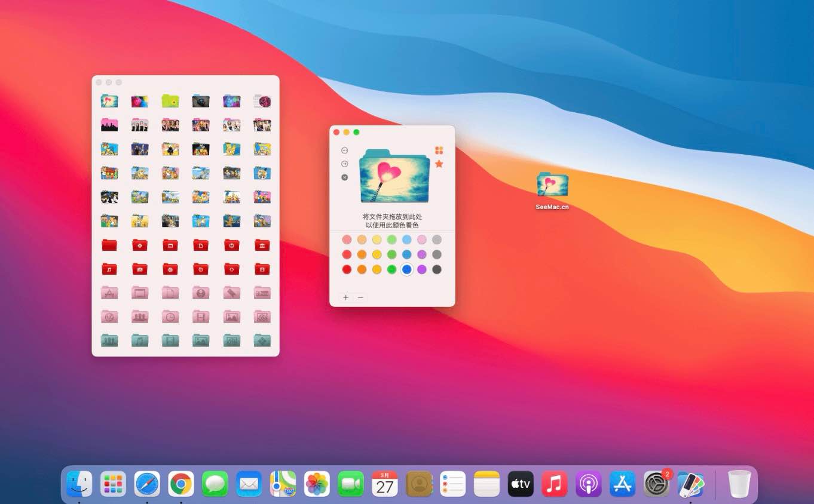Click the right-arrow circle icon beside folder preview
The image size is (814, 504).
345,164
